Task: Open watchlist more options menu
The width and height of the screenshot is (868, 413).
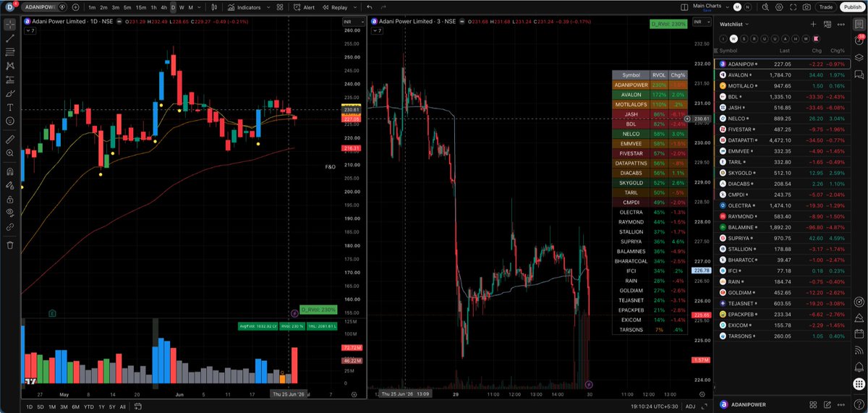Action: tap(841, 24)
